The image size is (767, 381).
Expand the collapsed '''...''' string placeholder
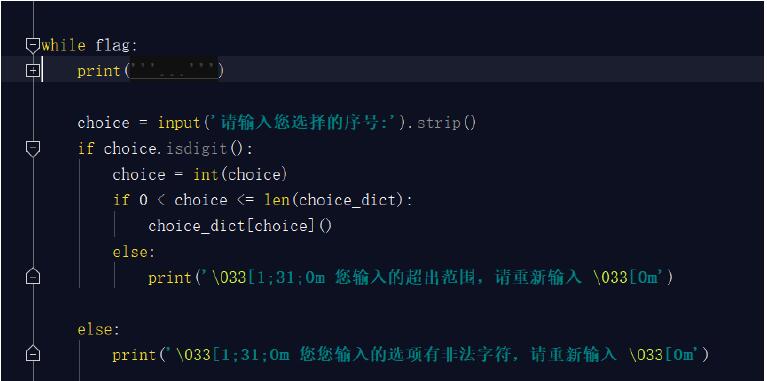click(174, 71)
